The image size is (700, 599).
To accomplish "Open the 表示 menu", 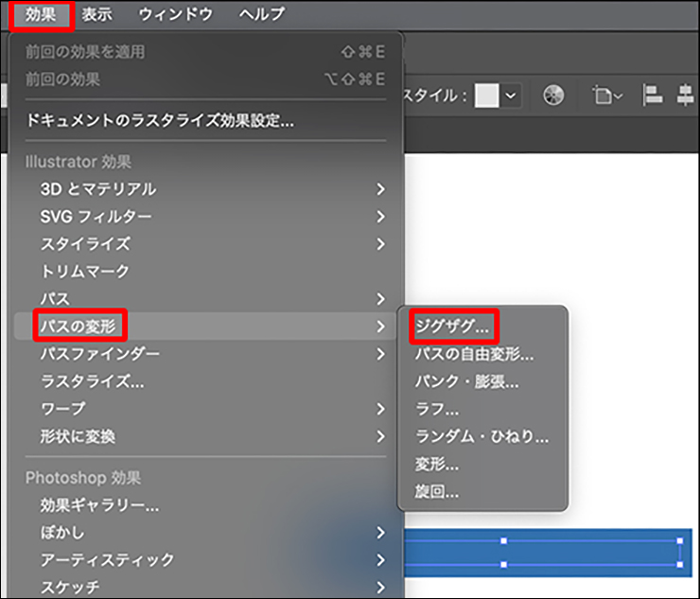I will pos(96,14).
